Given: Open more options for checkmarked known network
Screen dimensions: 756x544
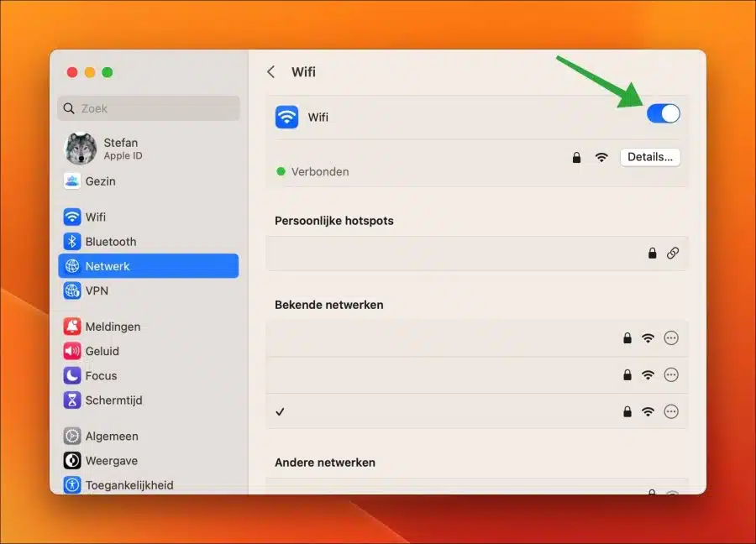Looking at the screenshot, I should 671,411.
